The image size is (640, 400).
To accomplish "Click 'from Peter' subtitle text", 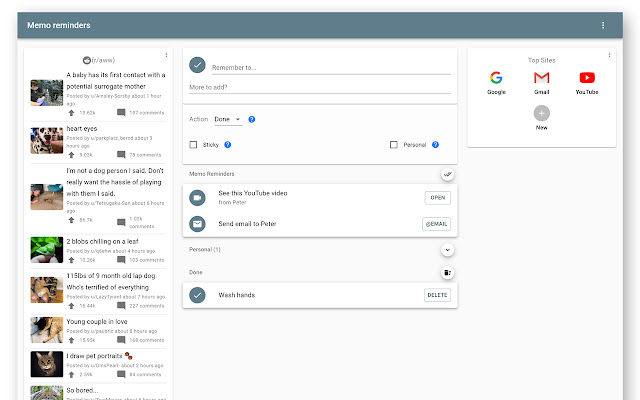I will tap(232, 202).
